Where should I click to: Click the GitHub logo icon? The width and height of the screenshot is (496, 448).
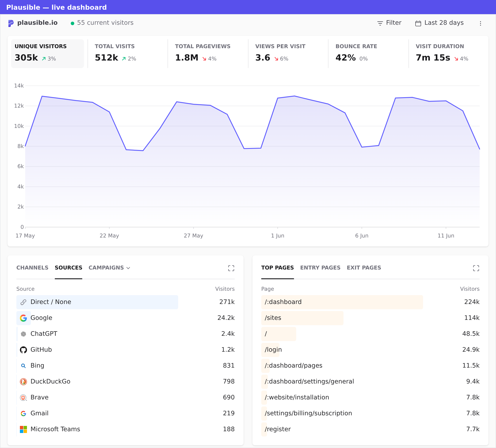coord(23,350)
